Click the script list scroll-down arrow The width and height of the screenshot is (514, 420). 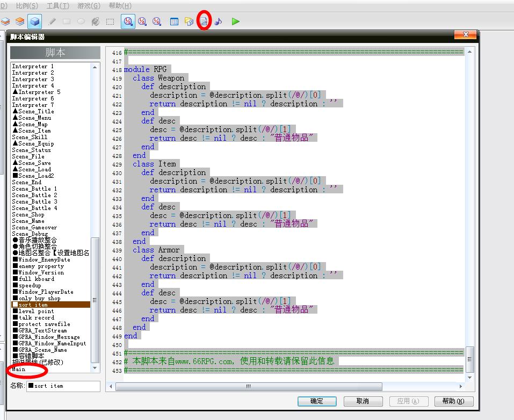95,368
